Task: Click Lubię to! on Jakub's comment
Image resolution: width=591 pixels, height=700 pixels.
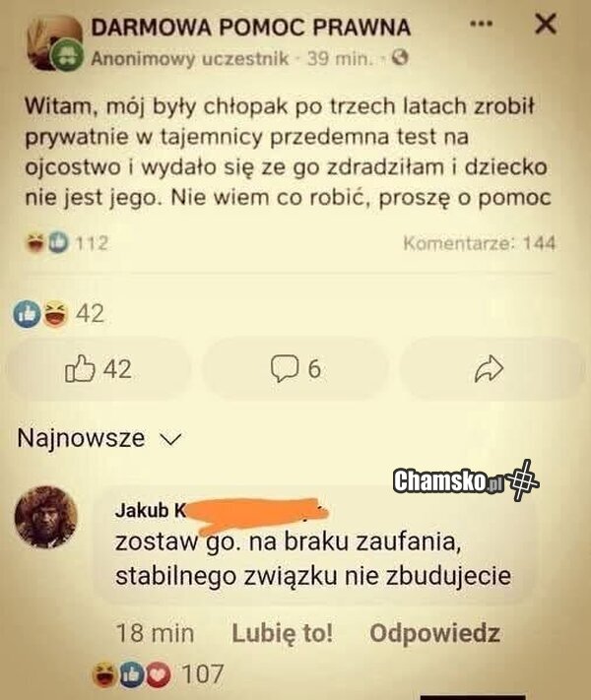Action: pyautogui.click(x=283, y=633)
